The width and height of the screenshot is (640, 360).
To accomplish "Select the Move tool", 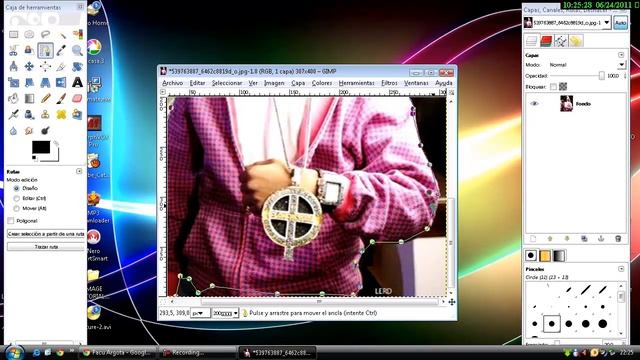I will coord(29,67).
